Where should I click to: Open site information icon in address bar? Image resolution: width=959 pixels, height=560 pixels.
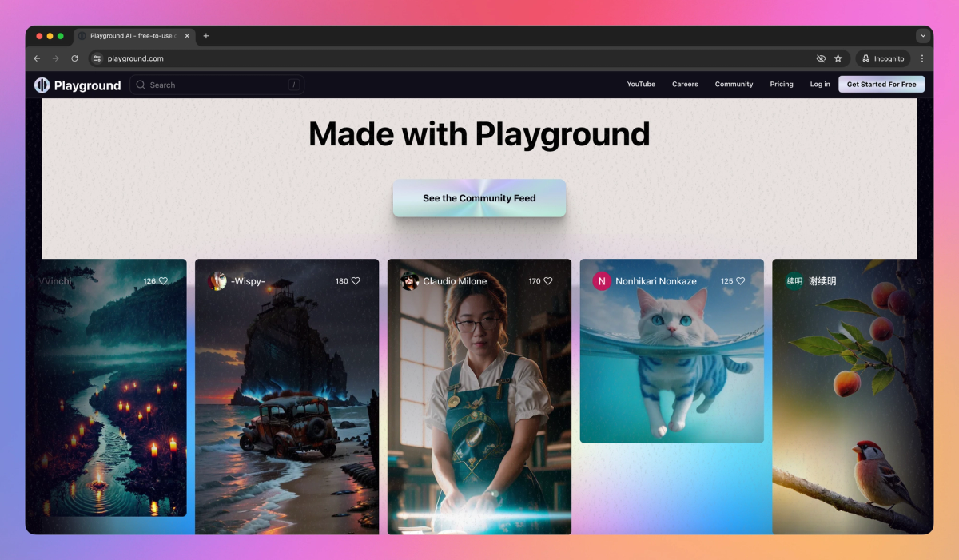pos(97,58)
